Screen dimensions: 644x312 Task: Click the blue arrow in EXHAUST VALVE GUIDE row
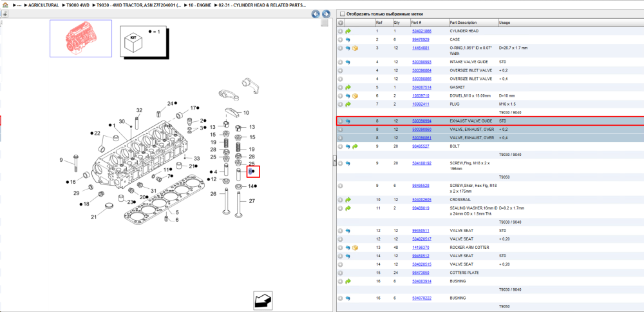[x=348, y=121]
